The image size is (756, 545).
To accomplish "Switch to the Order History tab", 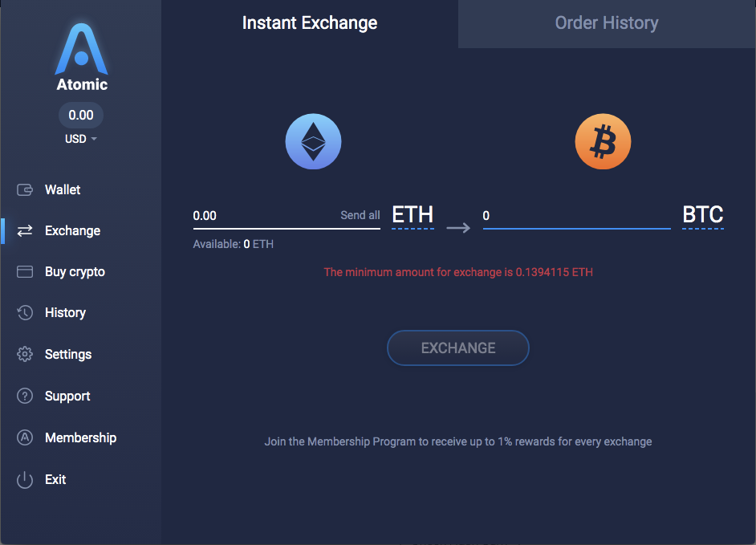I will pyautogui.click(x=607, y=22).
